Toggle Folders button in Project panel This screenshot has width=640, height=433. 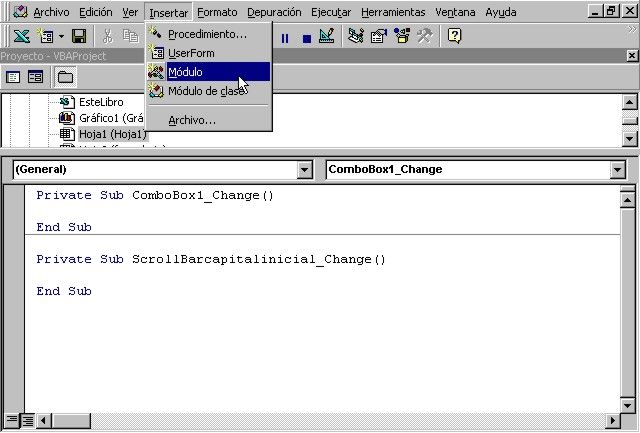[x=65, y=77]
